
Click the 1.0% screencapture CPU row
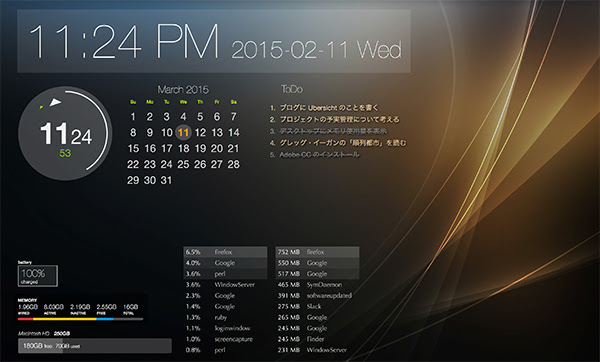225,339
